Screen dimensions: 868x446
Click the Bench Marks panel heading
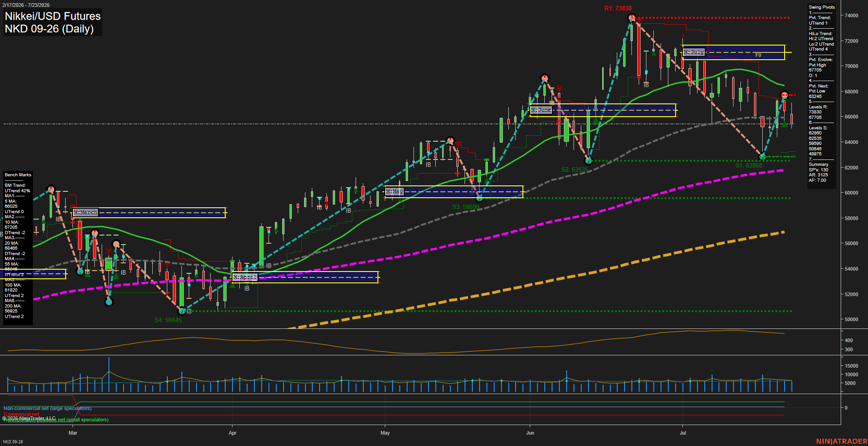tap(18, 175)
